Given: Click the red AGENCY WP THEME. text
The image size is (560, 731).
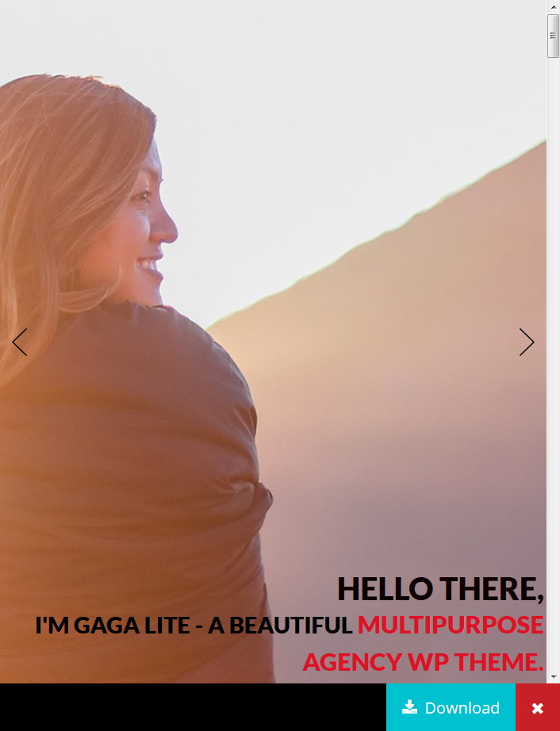Looking at the screenshot, I should (424, 662).
